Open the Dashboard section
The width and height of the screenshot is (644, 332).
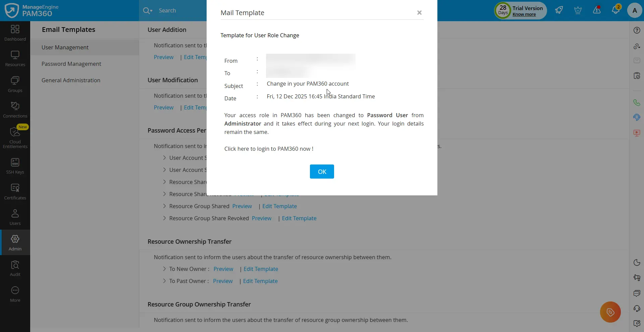click(x=14, y=32)
